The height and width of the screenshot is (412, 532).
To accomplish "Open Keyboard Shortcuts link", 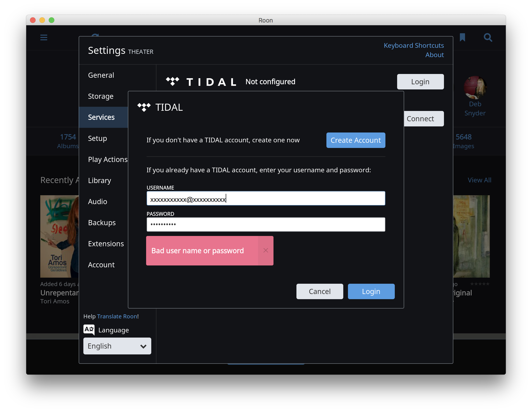I will (414, 46).
